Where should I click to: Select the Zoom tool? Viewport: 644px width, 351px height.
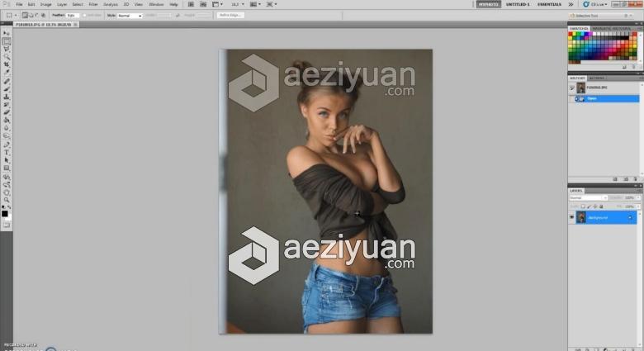6,200
